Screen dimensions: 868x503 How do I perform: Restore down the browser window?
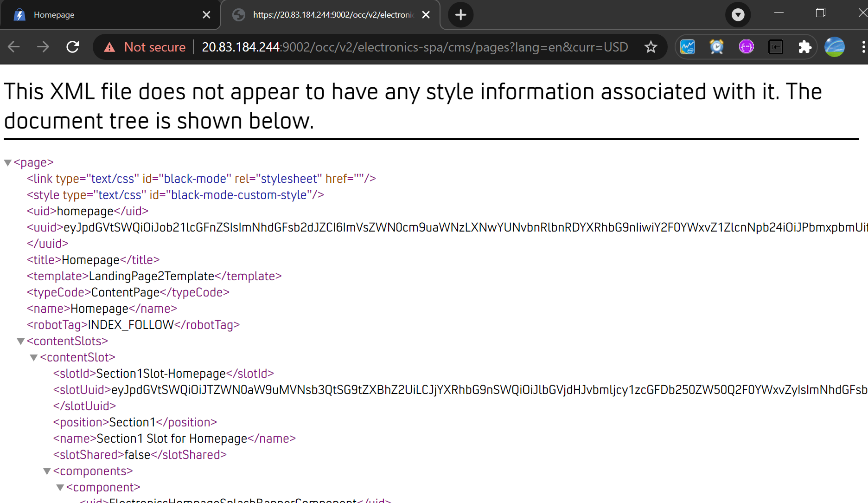tap(821, 13)
